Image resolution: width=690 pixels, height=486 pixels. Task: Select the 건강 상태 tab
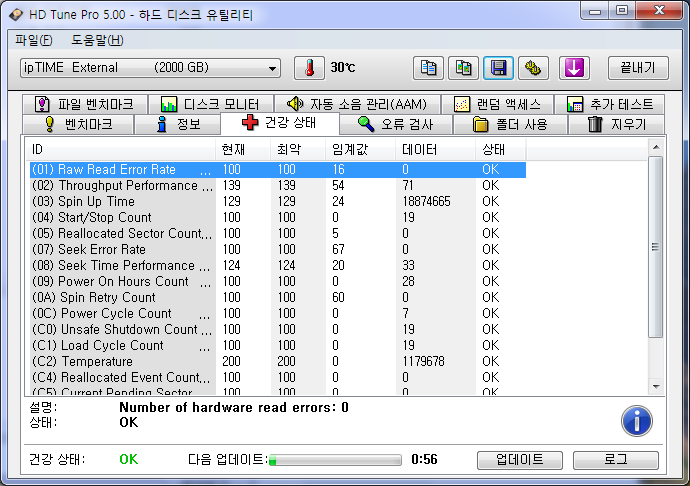click(279, 123)
